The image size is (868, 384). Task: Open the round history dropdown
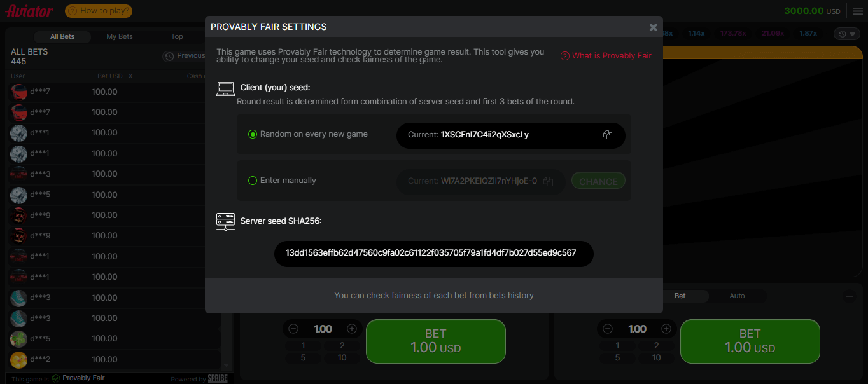pyautogui.click(x=846, y=34)
